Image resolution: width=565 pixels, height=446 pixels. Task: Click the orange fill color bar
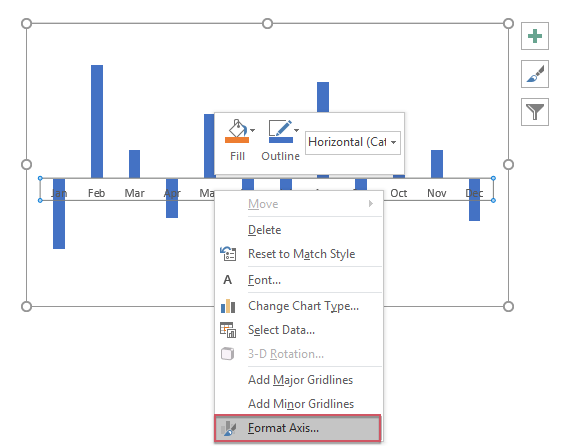coord(237,140)
